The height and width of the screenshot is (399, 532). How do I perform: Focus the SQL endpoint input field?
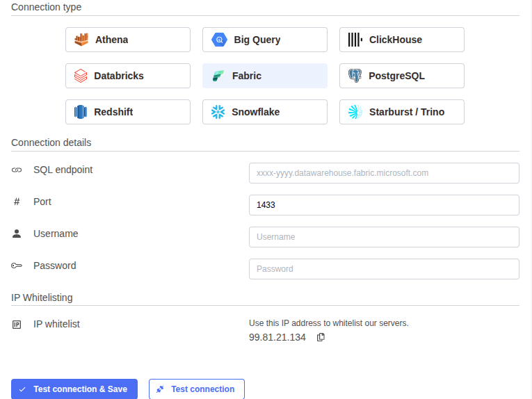(x=384, y=173)
